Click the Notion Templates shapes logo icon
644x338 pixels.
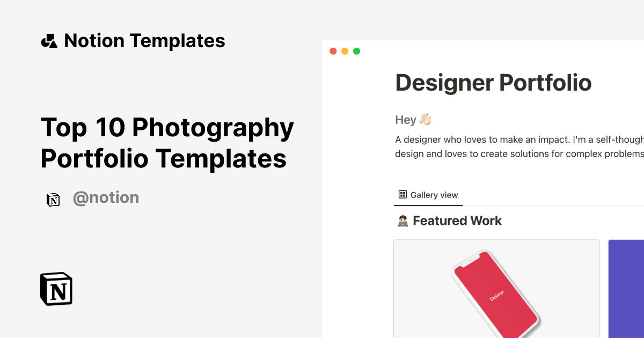point(49,41)
